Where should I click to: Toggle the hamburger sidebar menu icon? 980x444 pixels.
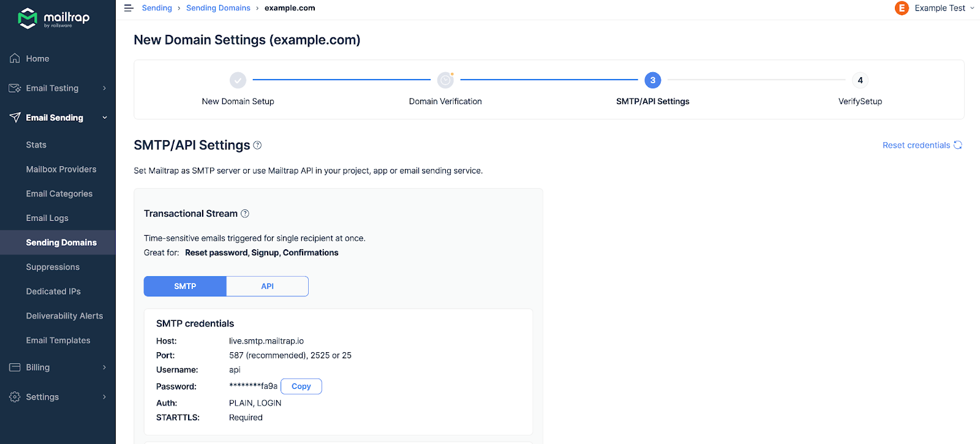point(129,8)
